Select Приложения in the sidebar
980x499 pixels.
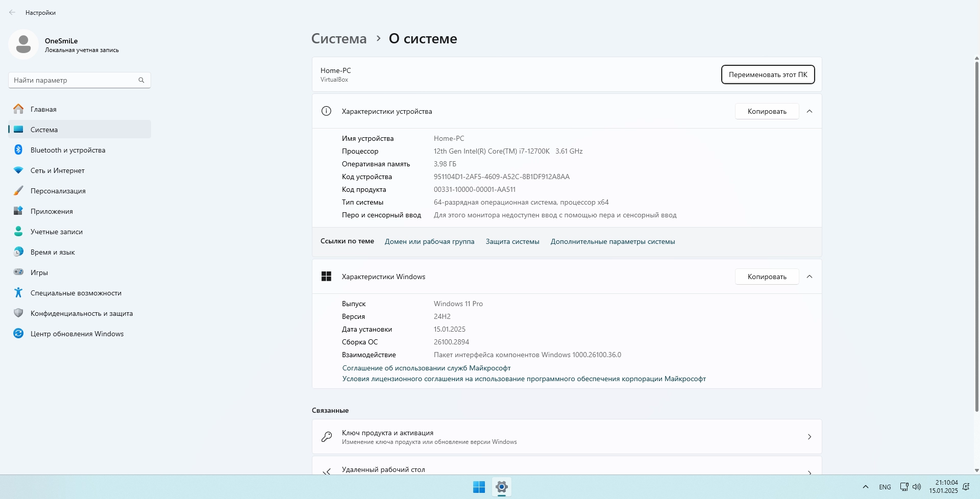[x=80, y=211]
